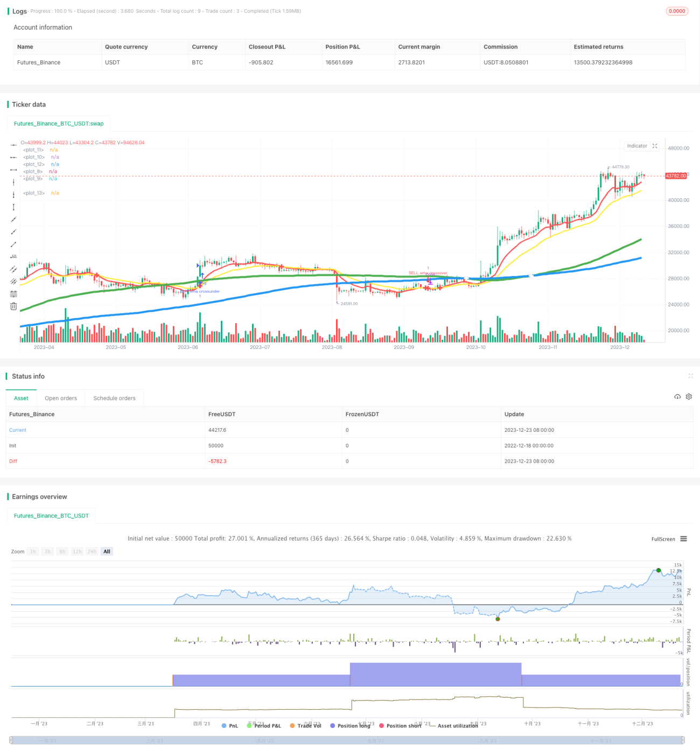Click the red 0.0000 badge in Logs
Image resolution: width=700 pixels, height=756 pixels.
pos(677,11)
